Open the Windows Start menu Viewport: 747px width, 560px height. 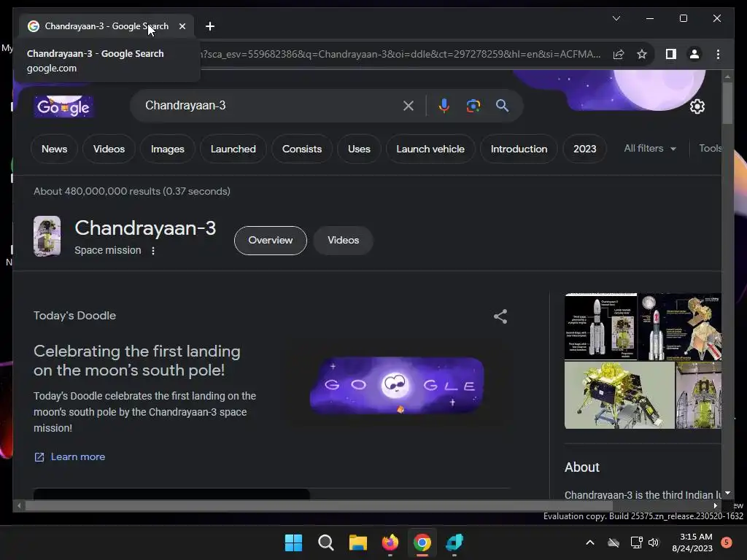click(293, 542)
